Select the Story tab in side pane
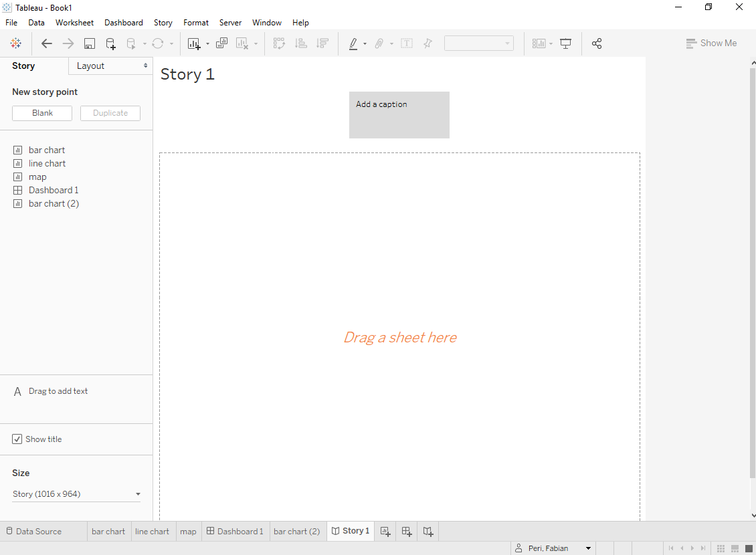 tap(23, 66)
